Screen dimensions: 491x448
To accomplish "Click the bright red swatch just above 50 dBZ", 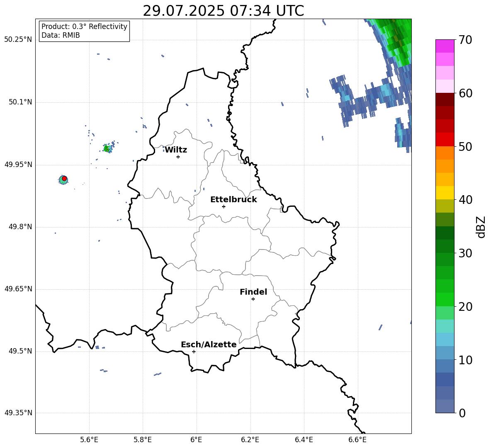I will [445, 139].
